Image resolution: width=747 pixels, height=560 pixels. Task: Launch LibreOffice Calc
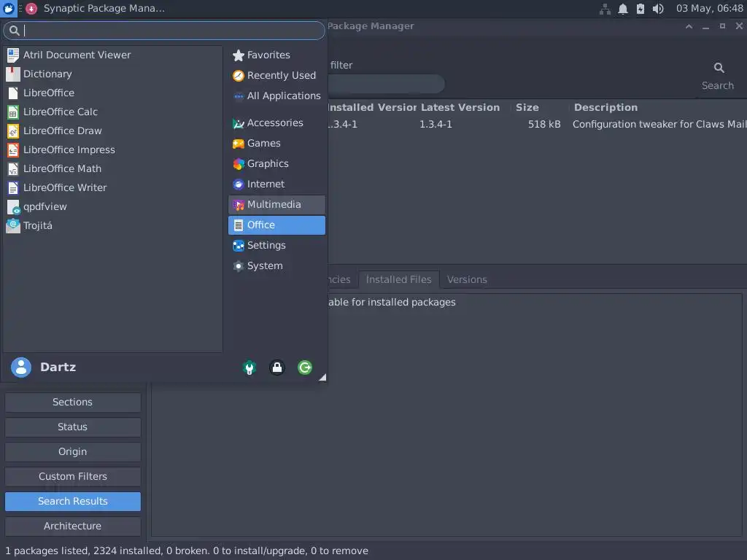coord(113,112)
